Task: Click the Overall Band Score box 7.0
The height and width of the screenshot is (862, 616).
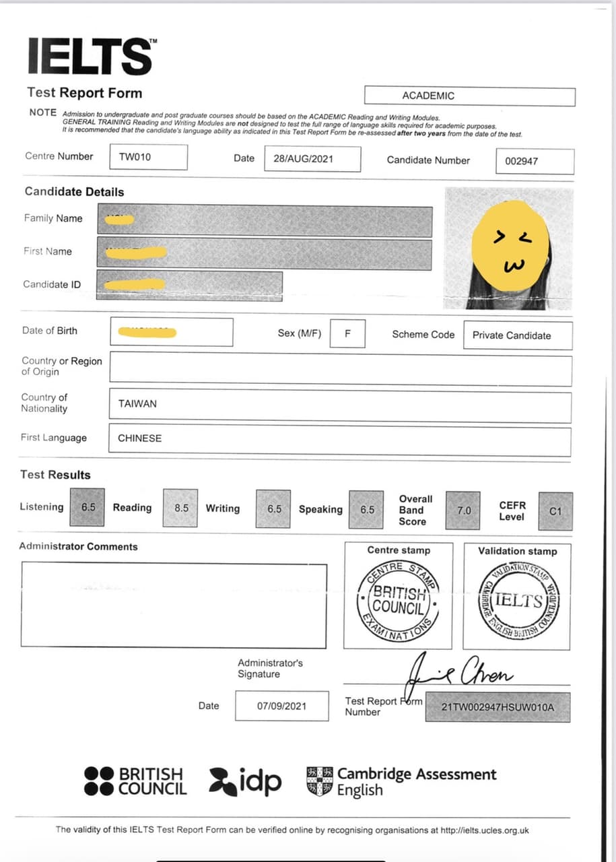Action: tap(464, 510)
